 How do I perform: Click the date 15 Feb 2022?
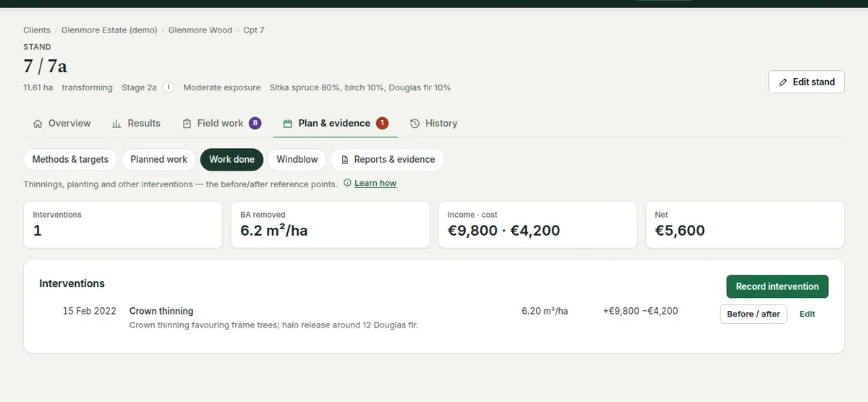90,311
